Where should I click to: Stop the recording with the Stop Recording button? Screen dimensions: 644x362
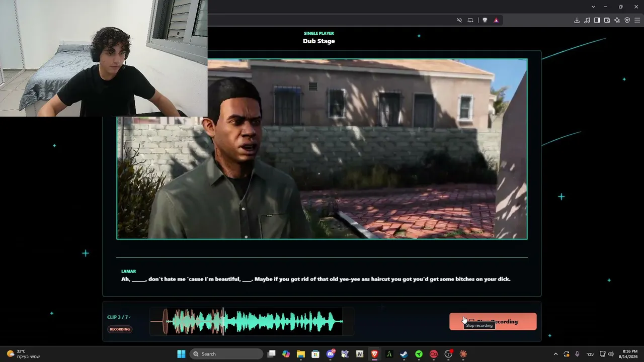click(x=493, y=322)
